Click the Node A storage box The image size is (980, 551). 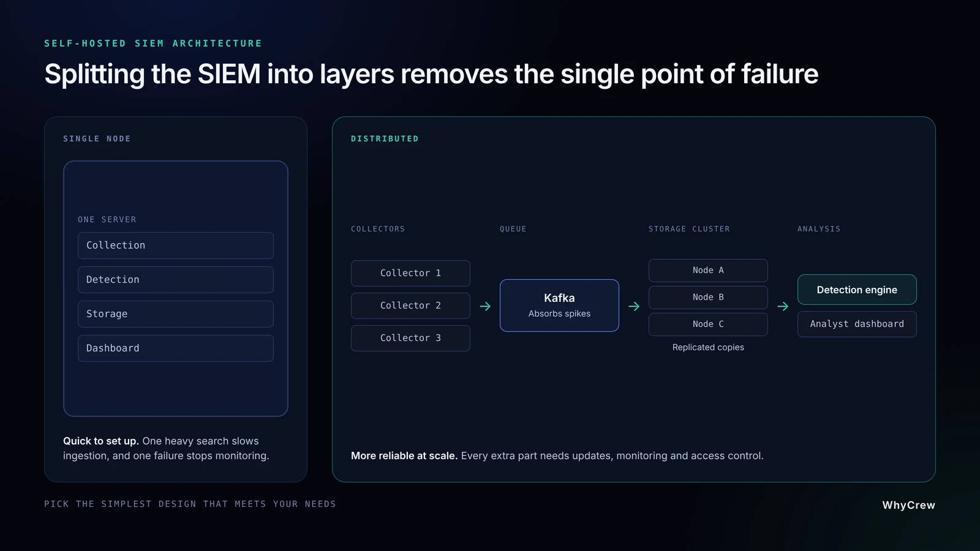708,271
